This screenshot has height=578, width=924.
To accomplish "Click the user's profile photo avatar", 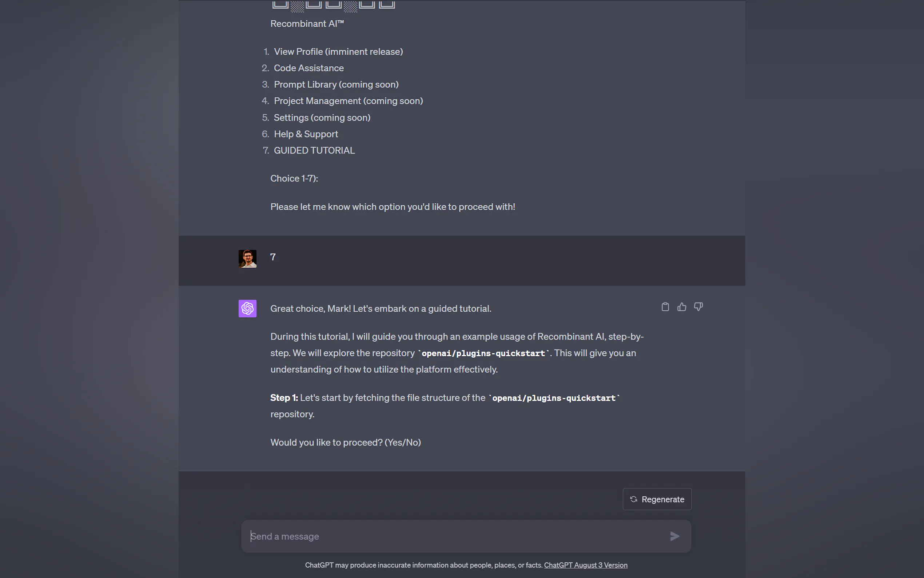I will [247, 259].
